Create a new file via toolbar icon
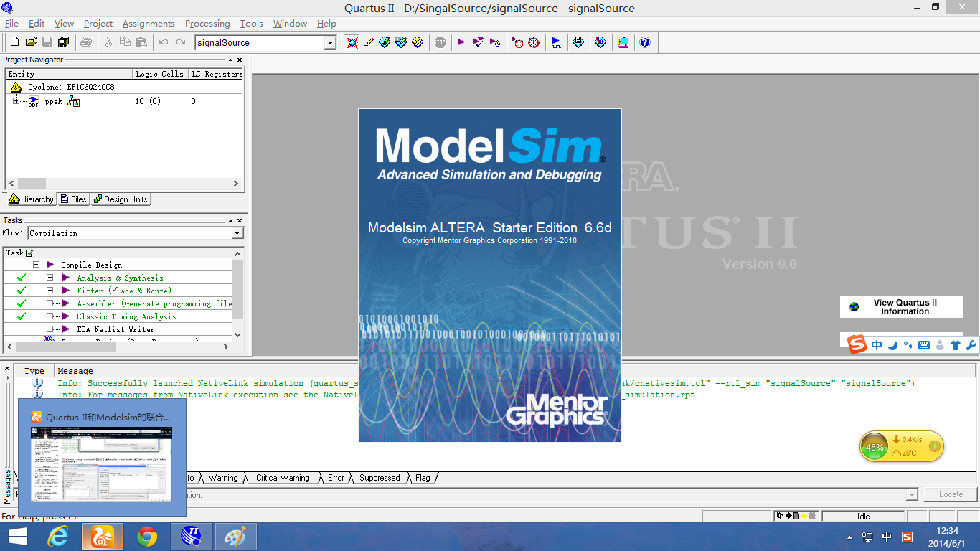This screenshot has width=980, height=551. [16, 42]
